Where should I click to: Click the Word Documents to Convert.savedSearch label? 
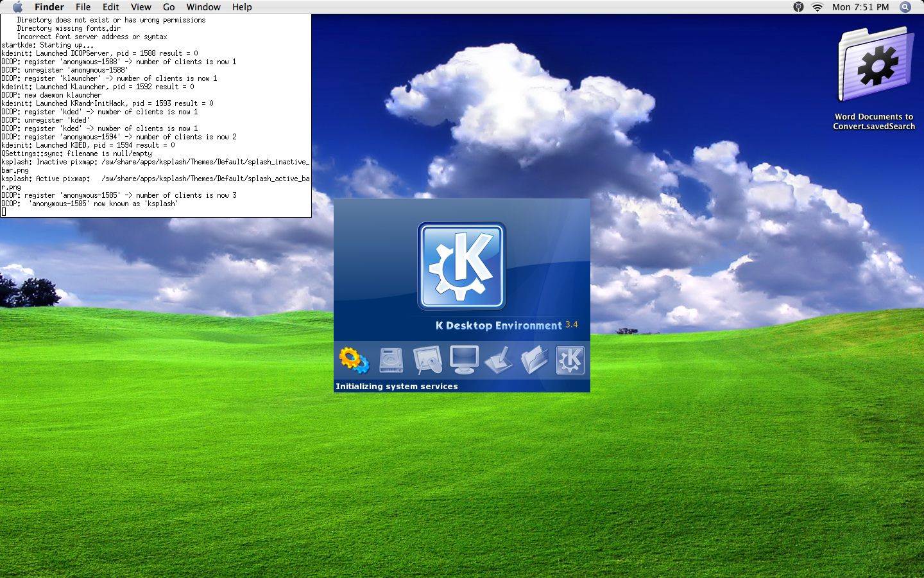point(874,121)
